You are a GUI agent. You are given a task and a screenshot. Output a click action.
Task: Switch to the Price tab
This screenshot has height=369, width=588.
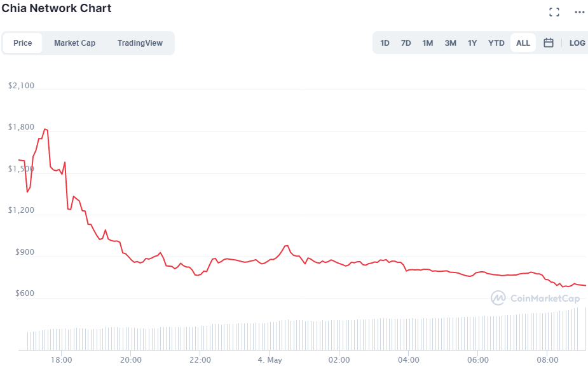click(x=23, y=43)
